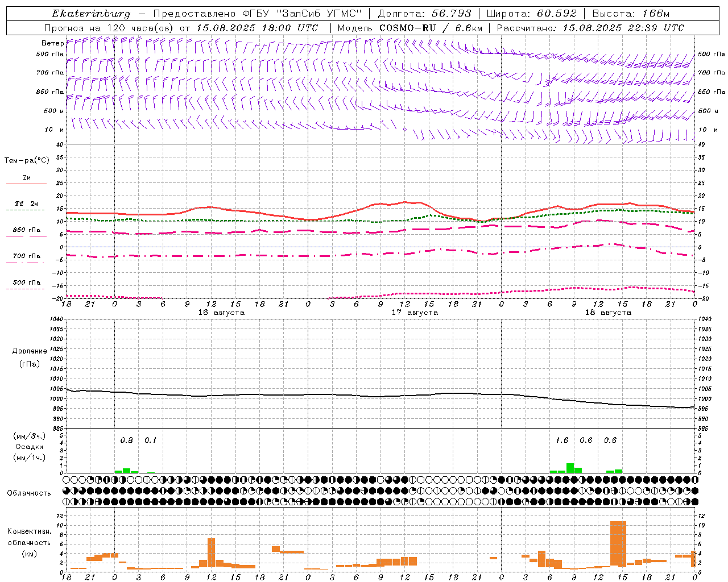The width and height of the screenshot is (728, 582).
Task: Click 'Рассчитано: 15.08.2025 22:39 UTC' timestamp
Action: pos(590,28)
